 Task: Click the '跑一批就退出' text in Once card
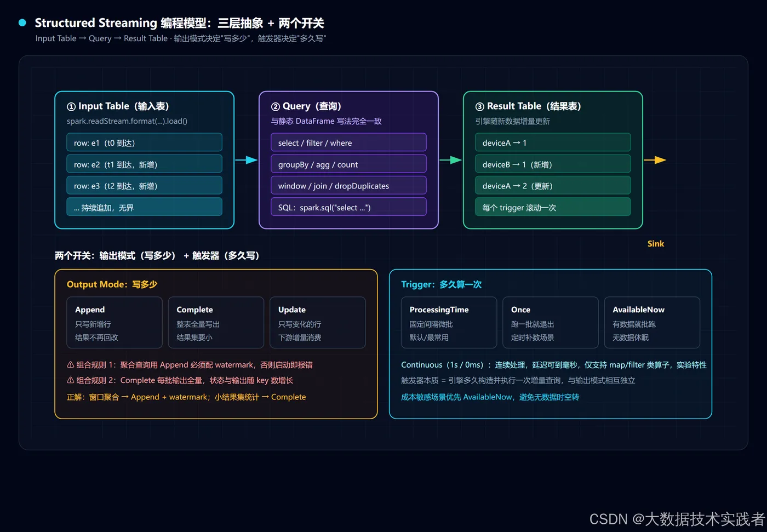pyautogui.click(x=533, y=324)
